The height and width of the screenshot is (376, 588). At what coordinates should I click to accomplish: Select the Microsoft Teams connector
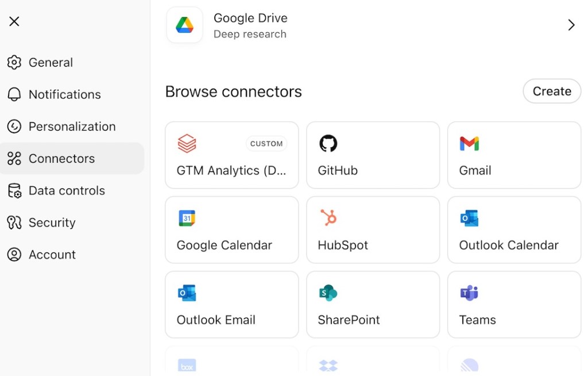tap(513, 304)
